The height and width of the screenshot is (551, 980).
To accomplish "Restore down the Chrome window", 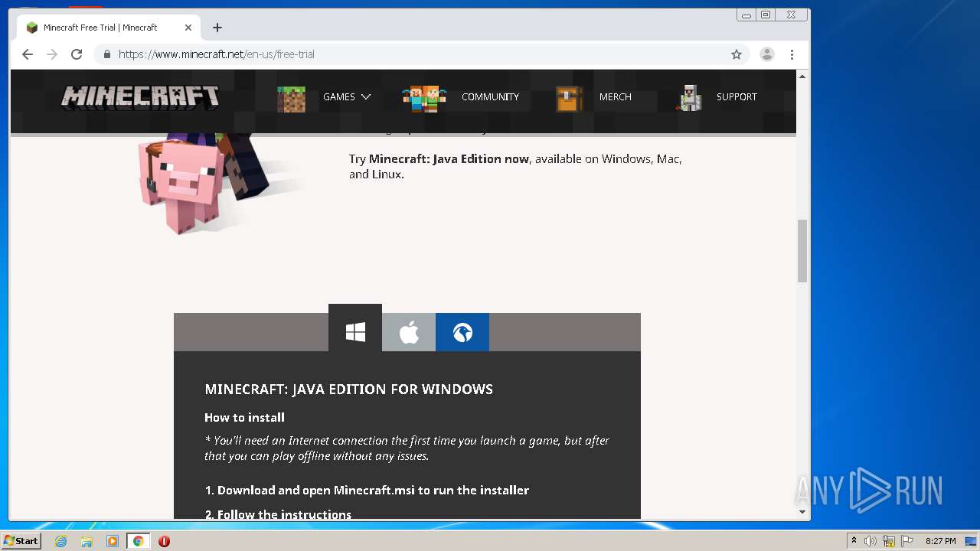I will 766,15.
